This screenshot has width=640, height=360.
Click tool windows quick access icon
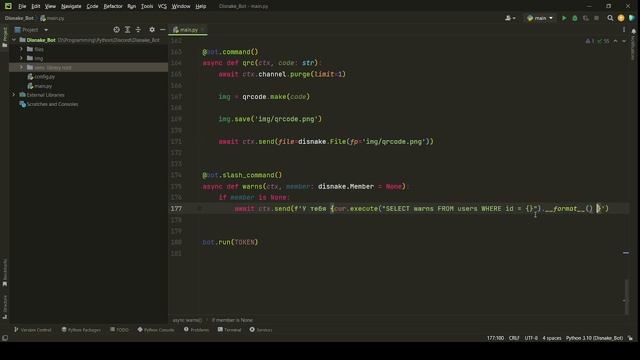pyautogui.click(x=5, y=338)
